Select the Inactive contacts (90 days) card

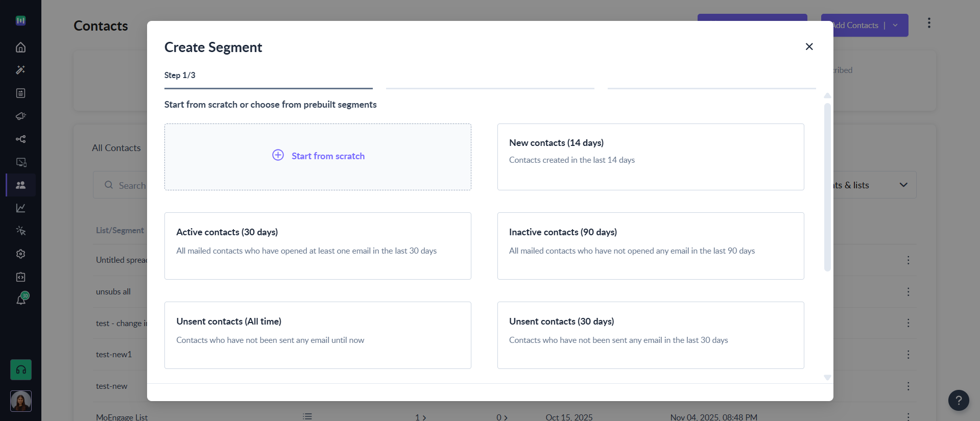(650, 246)
